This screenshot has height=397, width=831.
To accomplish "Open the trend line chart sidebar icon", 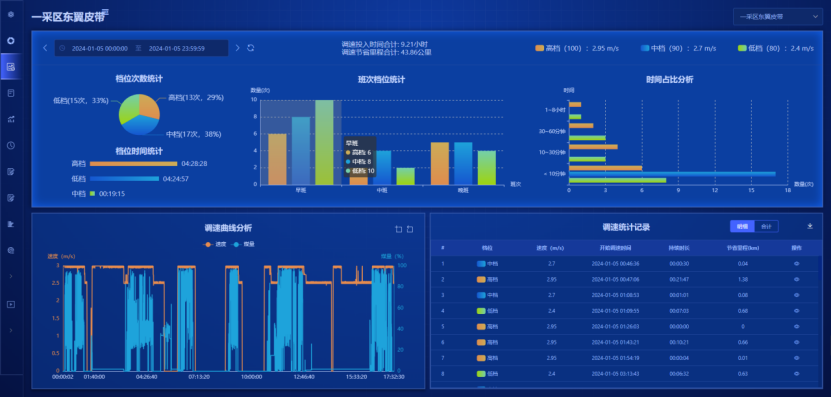I will 11,119.
